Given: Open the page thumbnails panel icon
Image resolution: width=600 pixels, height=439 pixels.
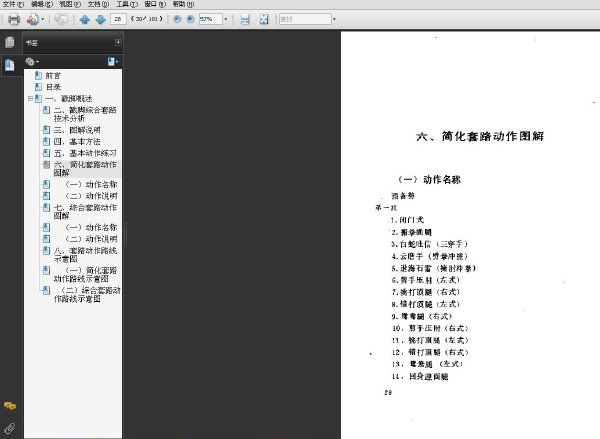Looking at the screenshot, I should 10,42.
